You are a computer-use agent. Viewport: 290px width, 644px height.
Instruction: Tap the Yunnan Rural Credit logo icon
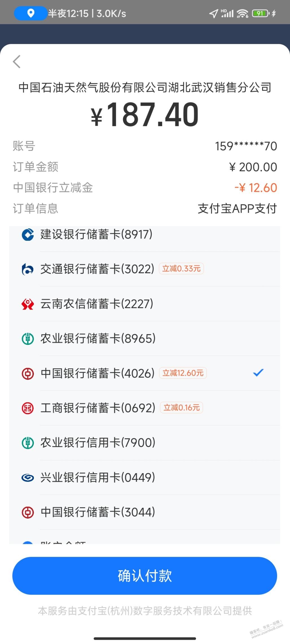pyautogui.click(x=28, y=304)
